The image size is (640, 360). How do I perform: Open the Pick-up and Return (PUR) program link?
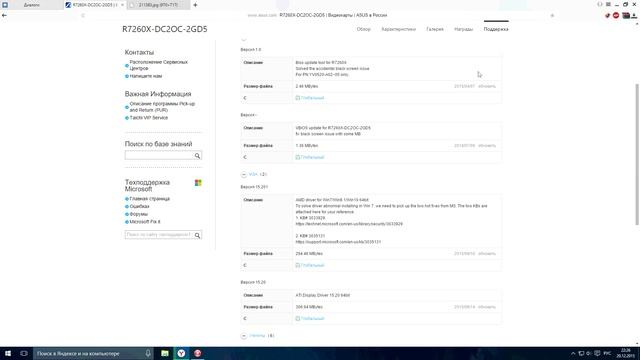tap(162, 107)
